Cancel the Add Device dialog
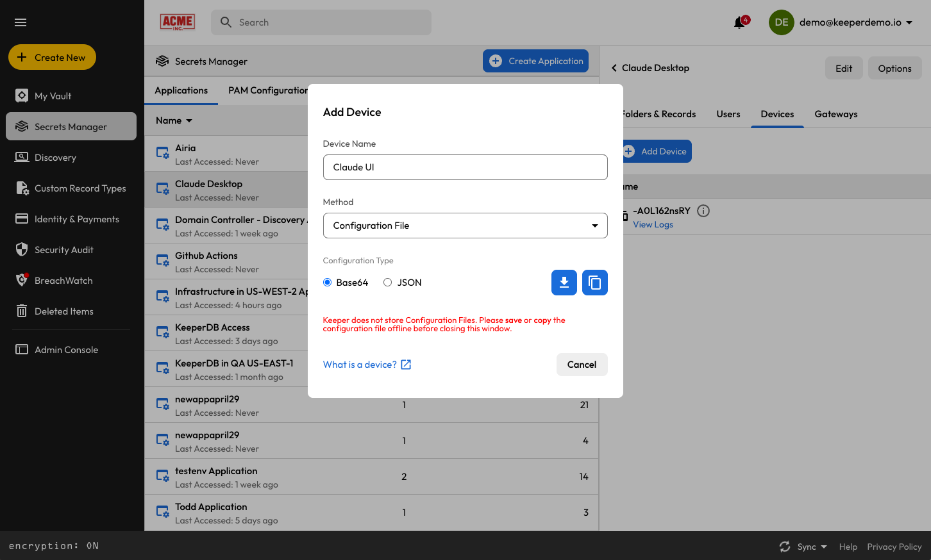 pos(581,365)
